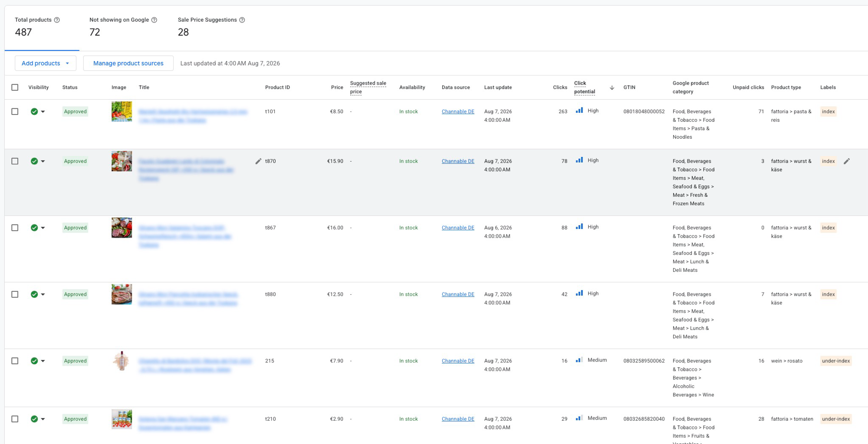Screen dimensions: 868x444
Task: Click index label for product t867
Action: (828, 228)
